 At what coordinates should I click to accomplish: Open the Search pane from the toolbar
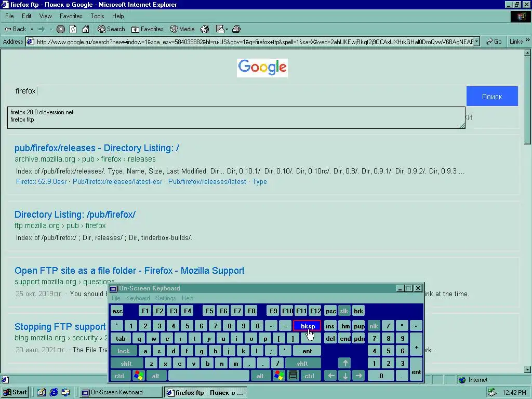pyautogui.click(x=111, y=29)
